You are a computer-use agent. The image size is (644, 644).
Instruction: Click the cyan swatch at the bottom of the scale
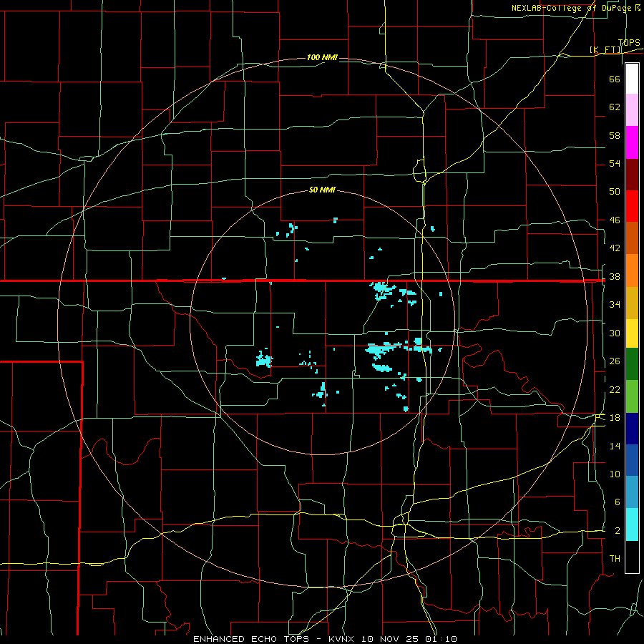click(x=632, y=525)
